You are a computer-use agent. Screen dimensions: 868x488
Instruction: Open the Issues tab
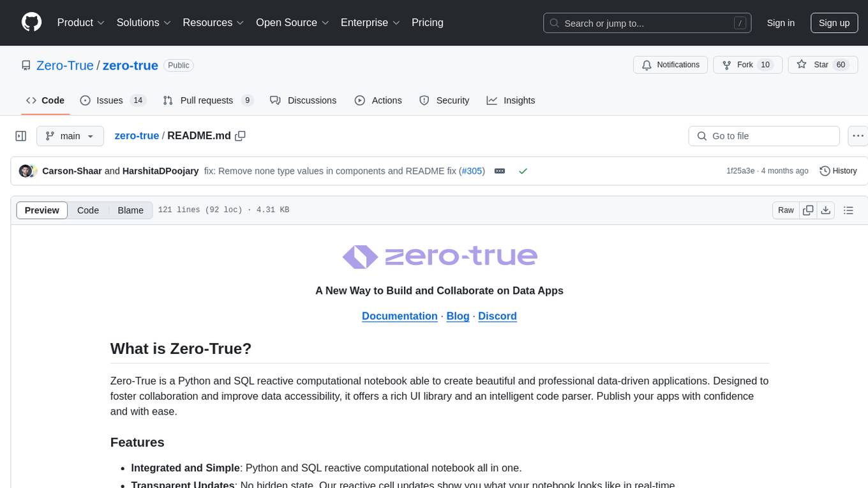tap(113, 100)
